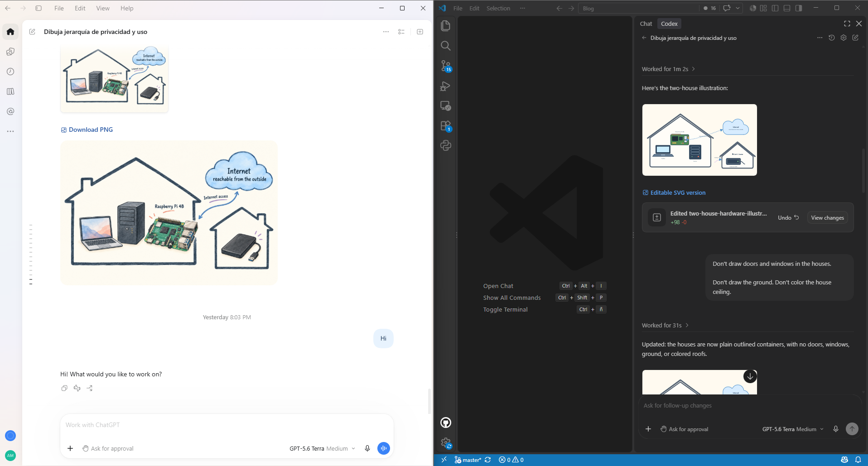Open the Search view in VS Code
The width and height of the screenshot is (868, 466).
(446, 46)
